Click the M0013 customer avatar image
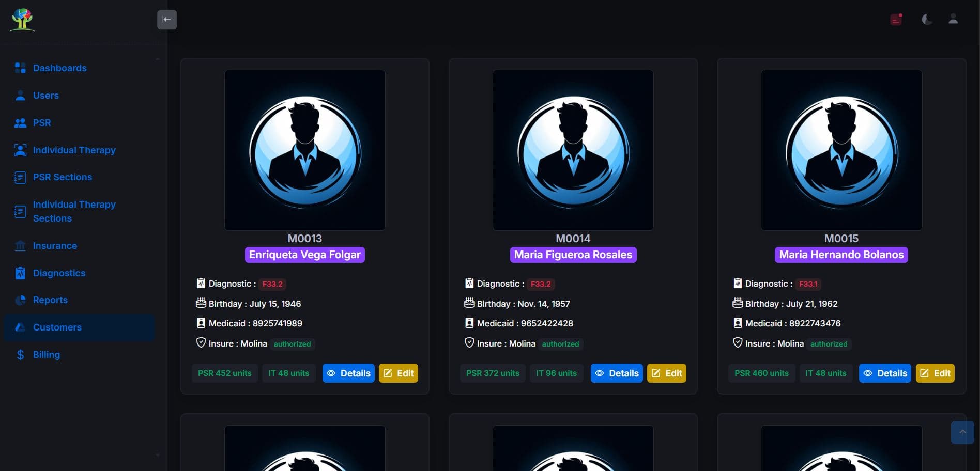 (x=305, y=150)
